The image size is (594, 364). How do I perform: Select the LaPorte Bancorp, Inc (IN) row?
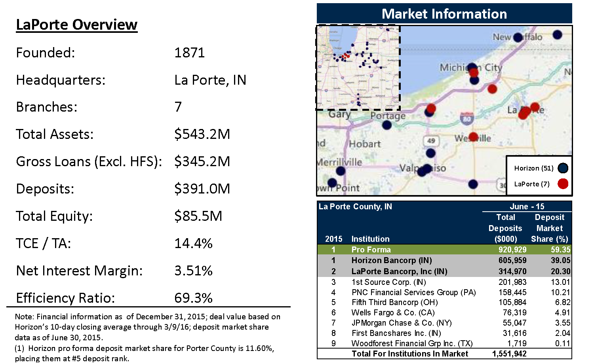tap(444, 271)
